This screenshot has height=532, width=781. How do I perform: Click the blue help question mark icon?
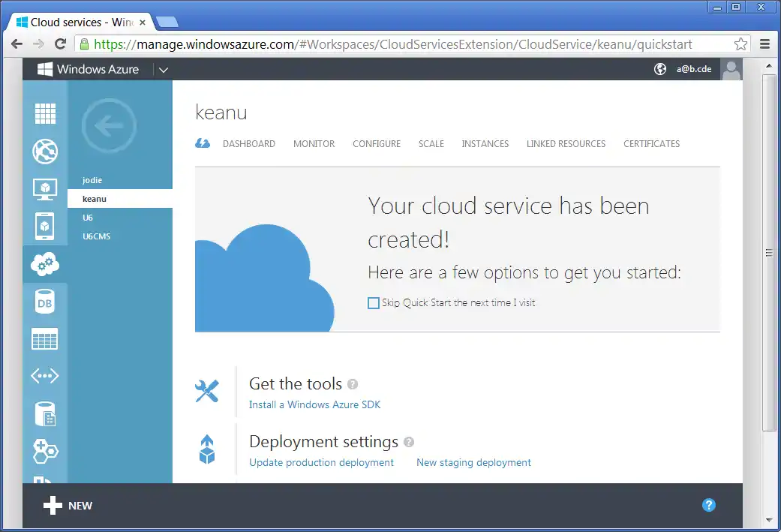point(709,505)
